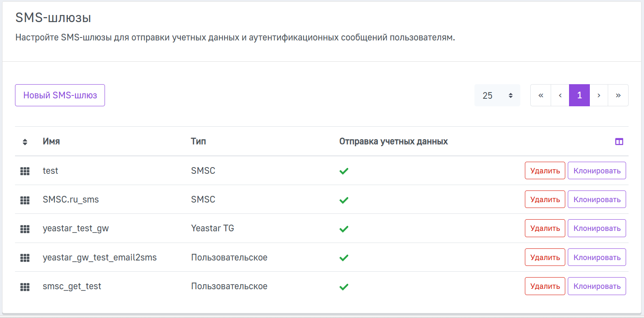The width and height of the screenshot is (644, 318).
Task: Clone the yeastar_test_gw gateway
Action: 597,228
